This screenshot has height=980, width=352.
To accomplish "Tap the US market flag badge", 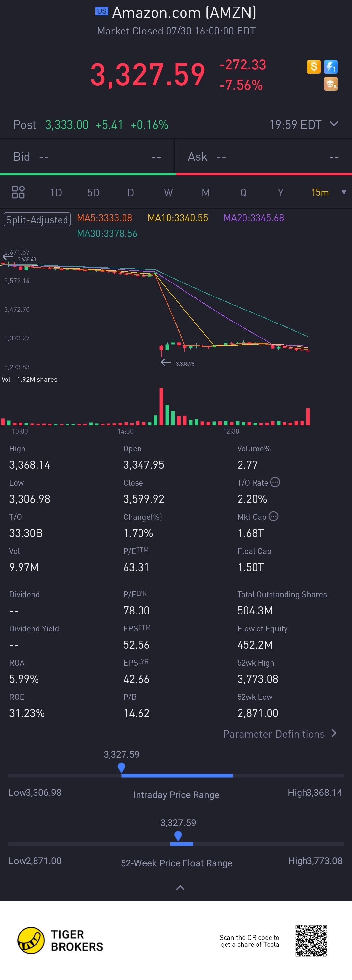I will click(102, 11).
